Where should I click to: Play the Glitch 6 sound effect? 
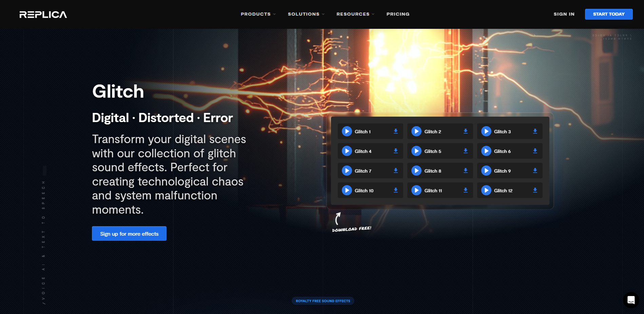click(x=486, y=151)
